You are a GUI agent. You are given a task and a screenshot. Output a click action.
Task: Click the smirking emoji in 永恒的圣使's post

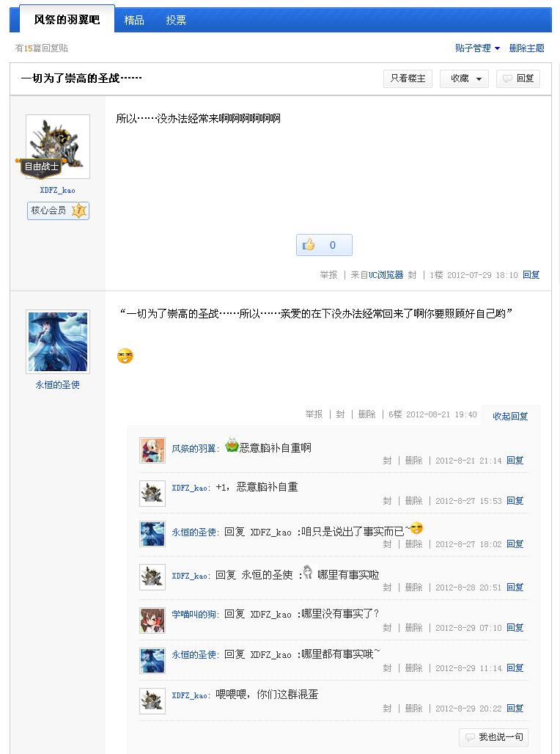(125, 356)
